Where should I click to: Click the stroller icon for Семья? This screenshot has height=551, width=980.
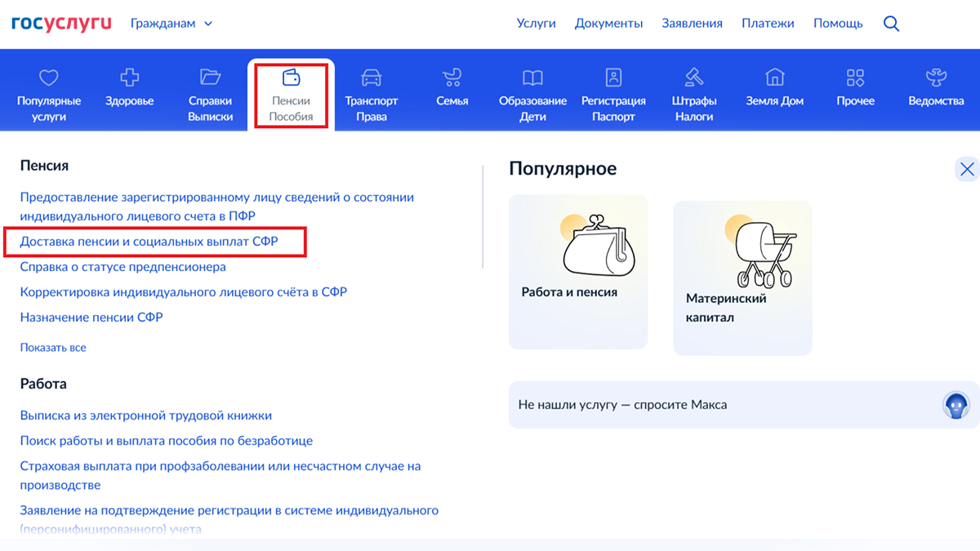coord(452,78)
